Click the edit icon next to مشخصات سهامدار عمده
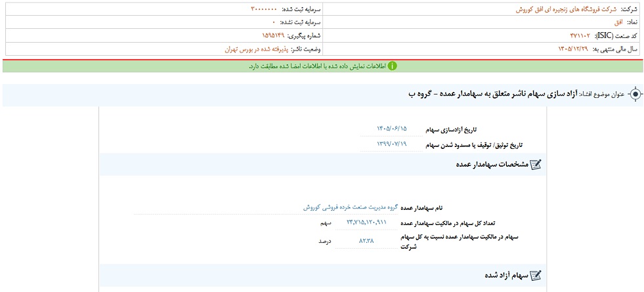Image resolution: width=644 pixels, height=292 pixels. tap(536, 165)
